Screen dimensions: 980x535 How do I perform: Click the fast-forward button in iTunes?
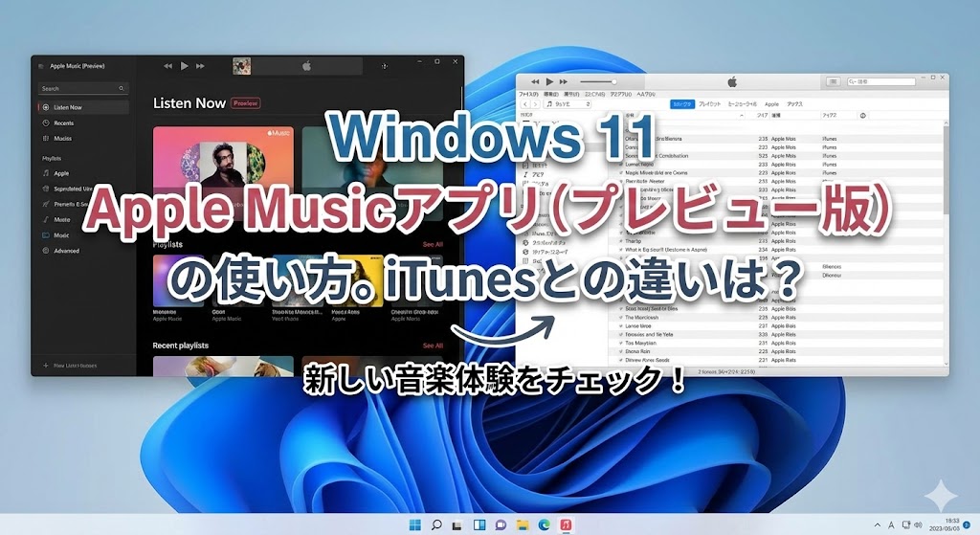tap(564, 81)
